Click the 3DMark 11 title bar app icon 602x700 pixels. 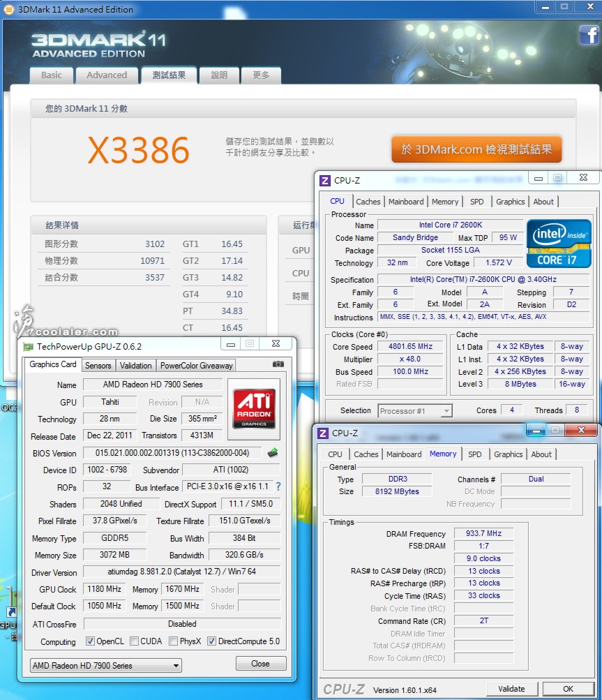click(x=8, y=9)
